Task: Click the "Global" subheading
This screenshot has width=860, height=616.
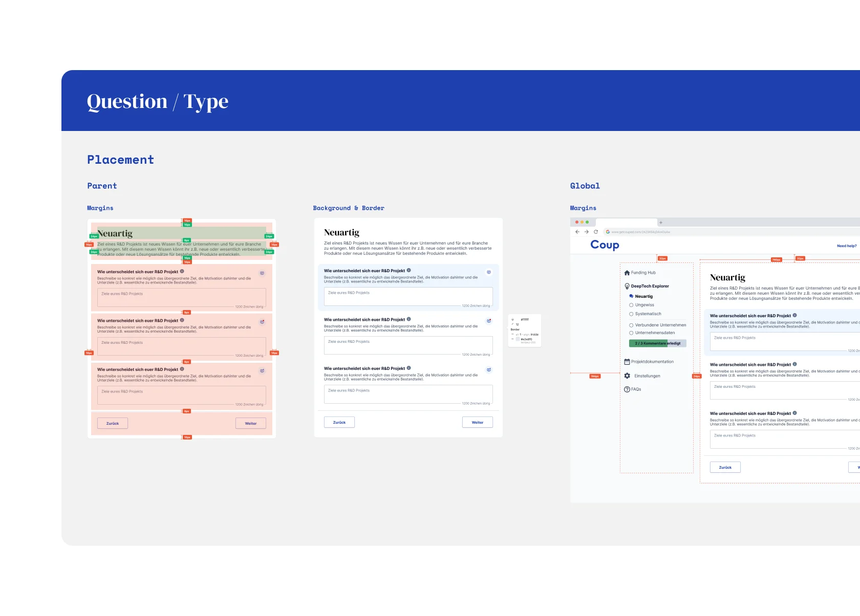Action: click(x=585, y=186)
